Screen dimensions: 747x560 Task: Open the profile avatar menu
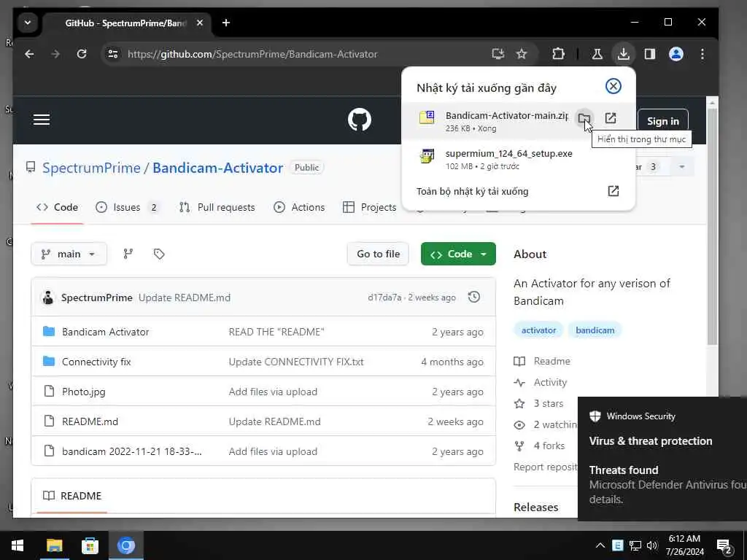pos(676,54)
